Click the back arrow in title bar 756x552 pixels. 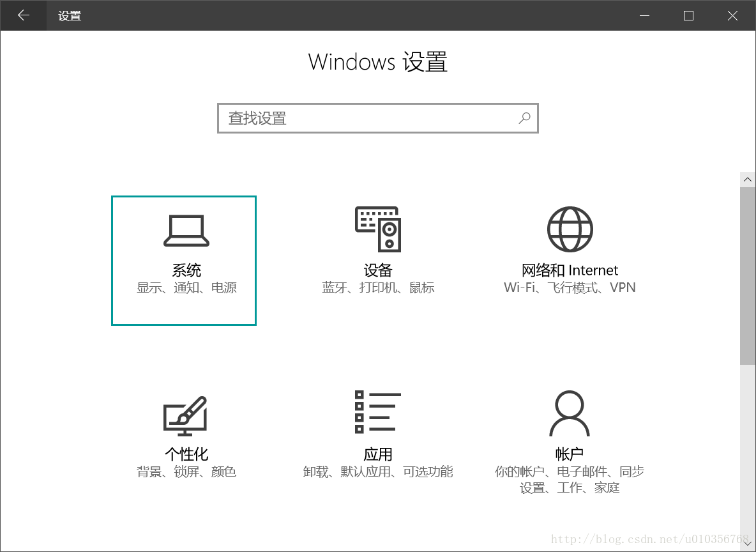point(23,15)
